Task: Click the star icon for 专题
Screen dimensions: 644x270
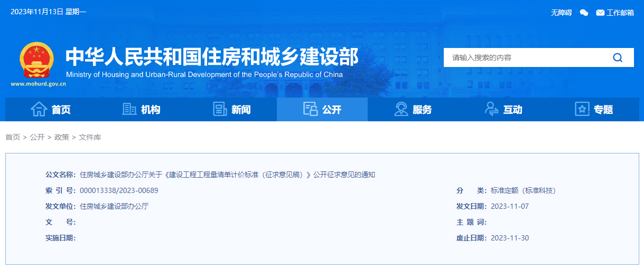Action: [x=582, y=109]
